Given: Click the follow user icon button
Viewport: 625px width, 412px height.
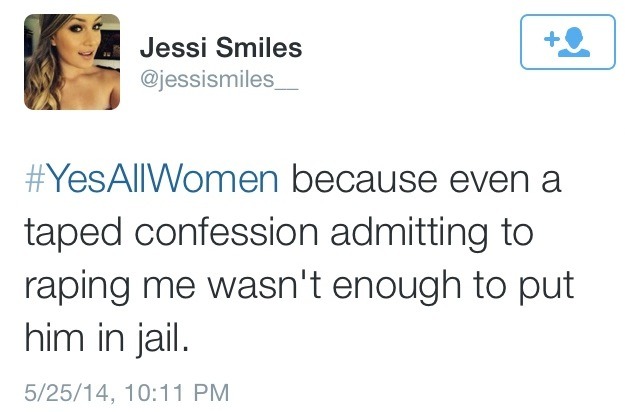Looking at the screenshot, I should point(566,43).
